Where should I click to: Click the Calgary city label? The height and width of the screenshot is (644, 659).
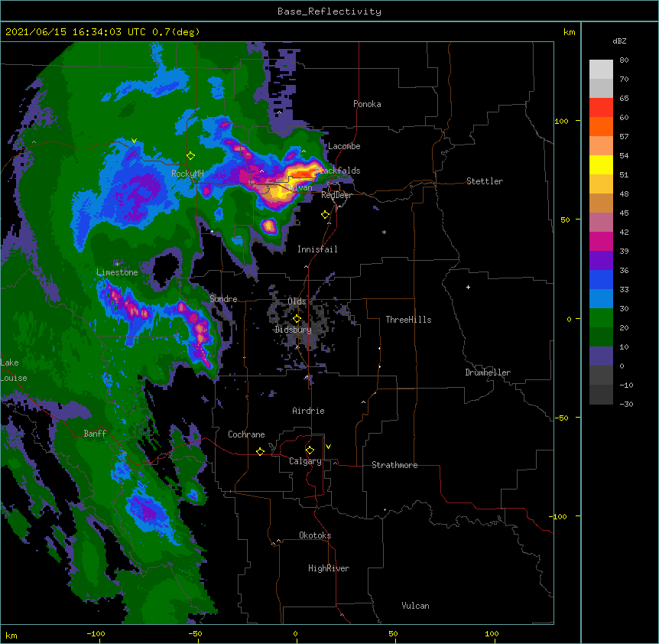click(x=305, y=461)
